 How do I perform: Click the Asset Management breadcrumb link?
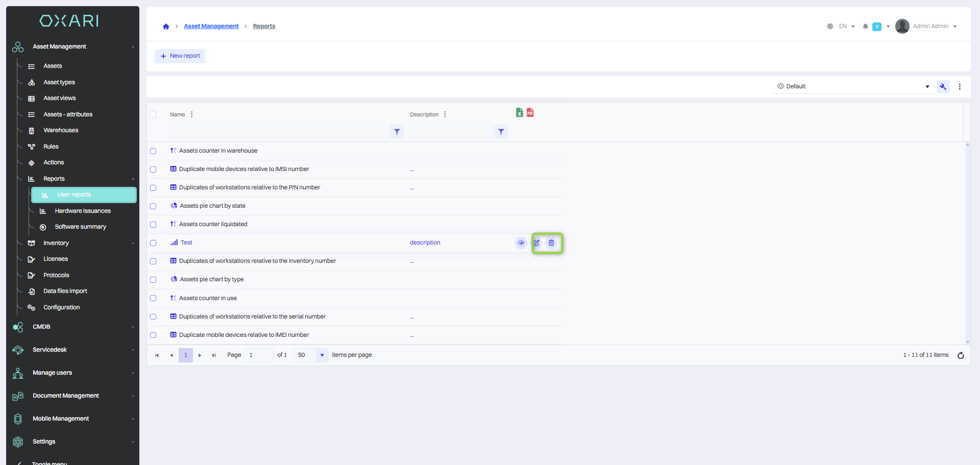tap(211, 27)
